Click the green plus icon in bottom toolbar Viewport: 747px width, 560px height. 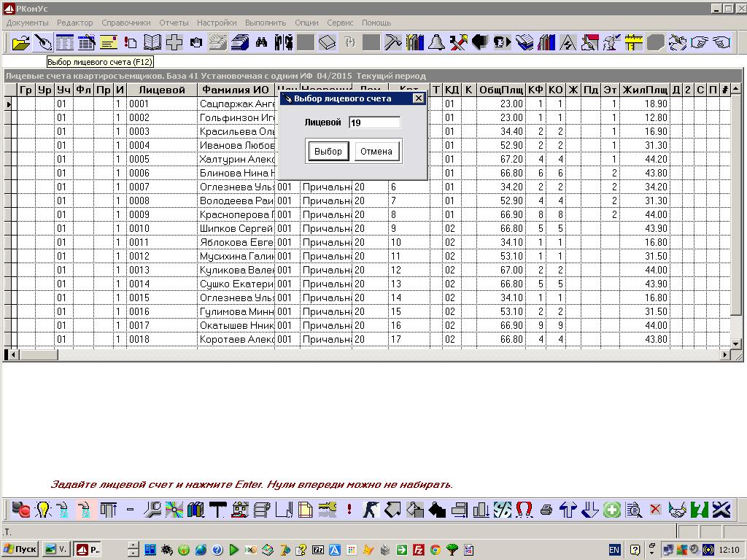click(x=612, y=510)
